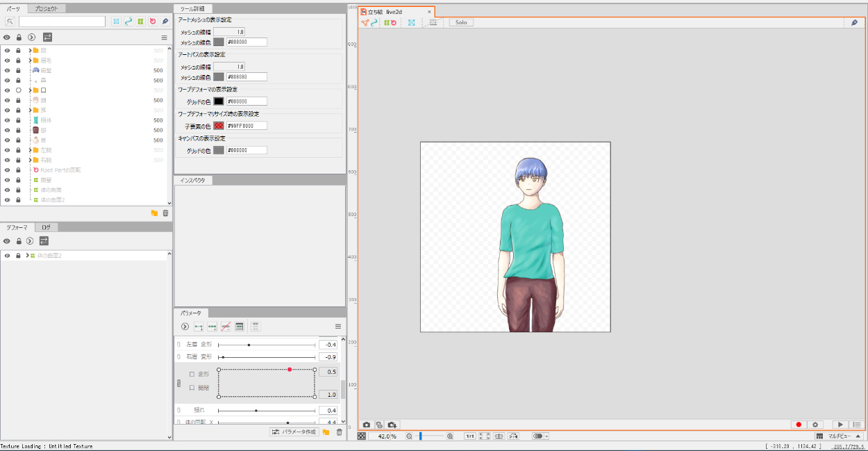
Task: Click the warp deformer icon in parts toolbar
Action: [x=140, y=22]
